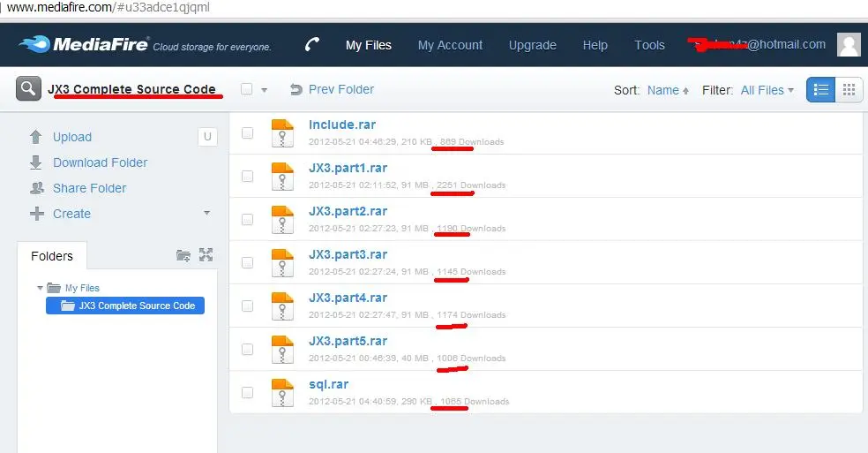This screenshot has height=453, width=868.
Task: Click the Upload arrow icon
Action: [x=36, y=137]
